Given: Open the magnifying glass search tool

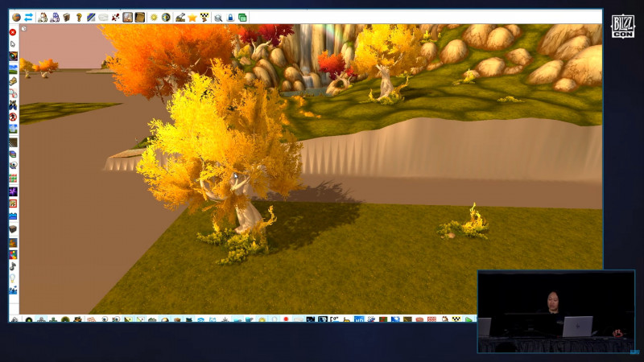Looking at the screenshot, I should 218,17.
